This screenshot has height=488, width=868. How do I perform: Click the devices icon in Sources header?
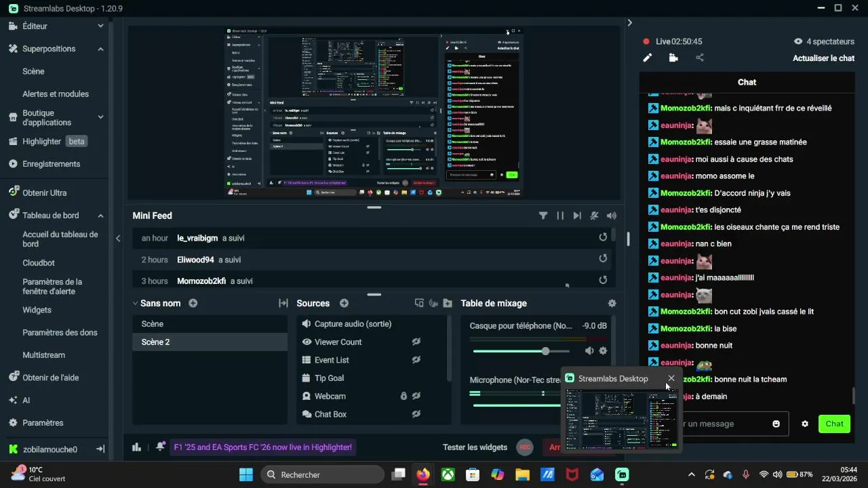tap(419, 304)
